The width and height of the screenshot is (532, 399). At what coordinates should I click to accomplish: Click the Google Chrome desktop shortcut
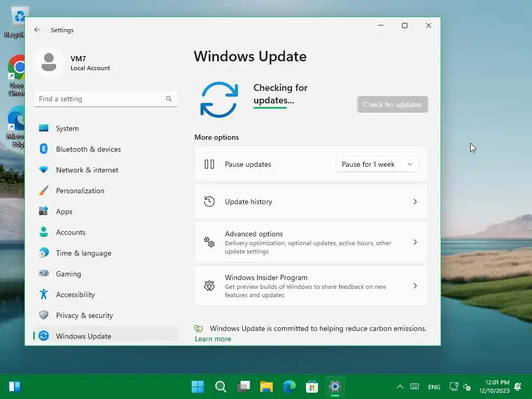(x=16, y=75)
